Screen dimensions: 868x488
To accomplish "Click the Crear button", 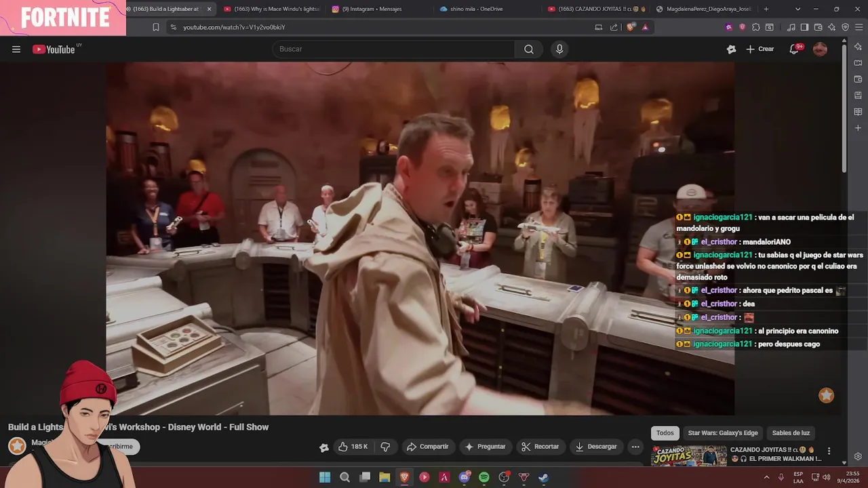I will click(760, 49).
